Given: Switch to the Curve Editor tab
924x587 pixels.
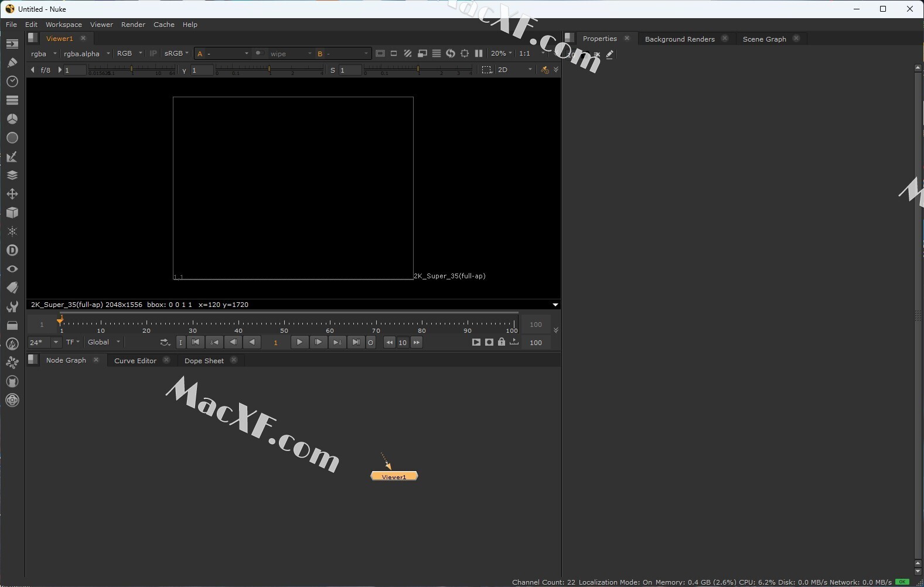Looking at the screenshot, I should click(135, 361).
